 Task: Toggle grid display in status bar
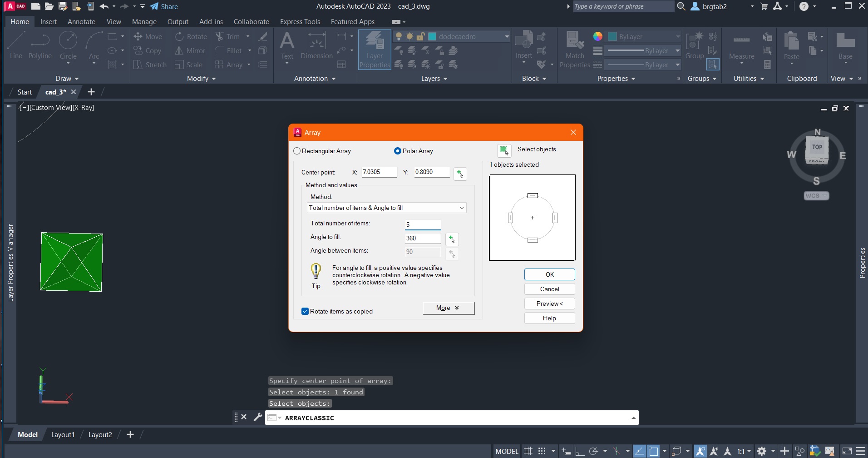pyautogui.click(x=528, y=451)
